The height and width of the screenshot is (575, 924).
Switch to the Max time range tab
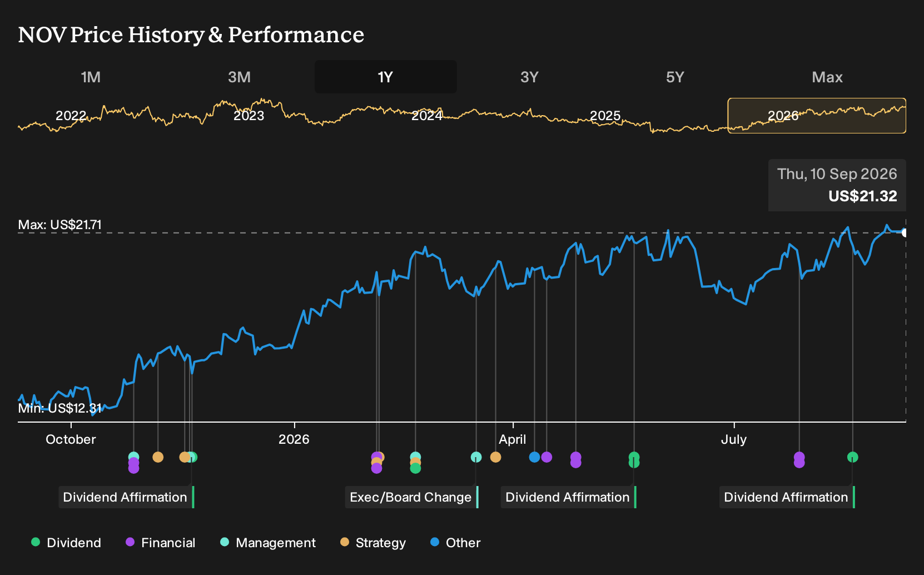tap(827, 77)
